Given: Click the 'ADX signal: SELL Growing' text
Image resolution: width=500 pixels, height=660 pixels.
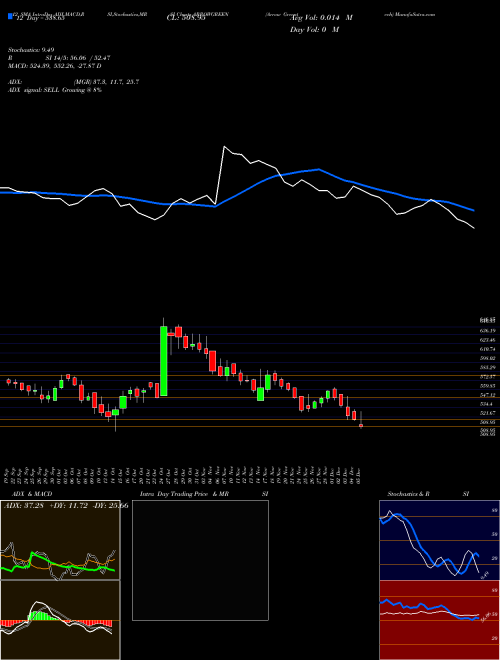Looking at the screenshot, I should [x=55, y=90].
